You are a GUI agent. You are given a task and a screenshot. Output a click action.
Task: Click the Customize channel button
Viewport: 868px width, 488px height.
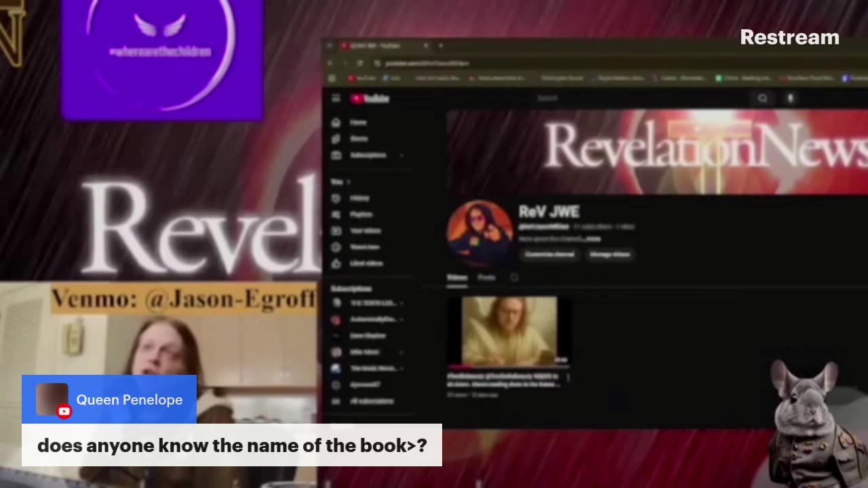(x=550, y=254)
